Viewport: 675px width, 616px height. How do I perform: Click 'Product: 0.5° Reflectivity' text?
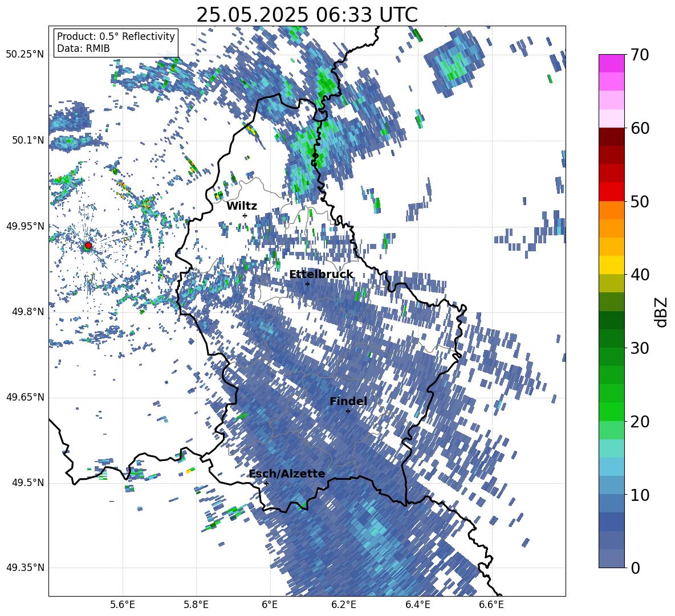coord(116,36)
